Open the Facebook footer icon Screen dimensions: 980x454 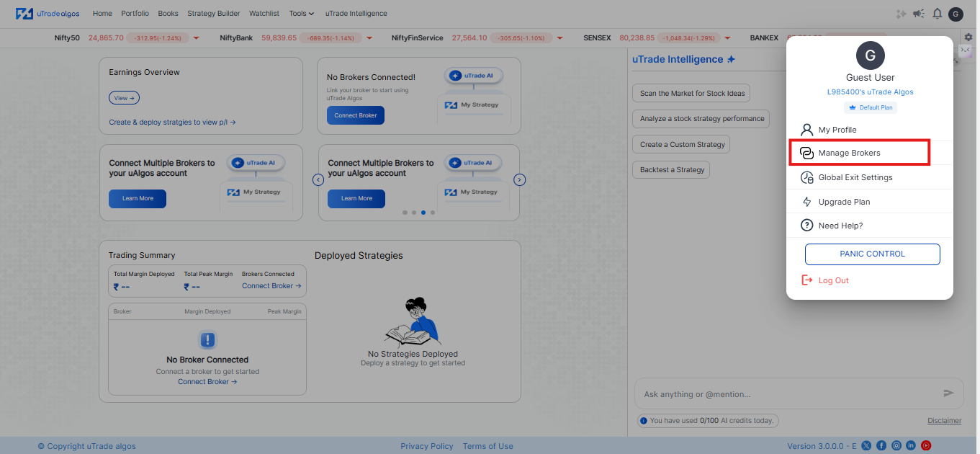[881, 446]
